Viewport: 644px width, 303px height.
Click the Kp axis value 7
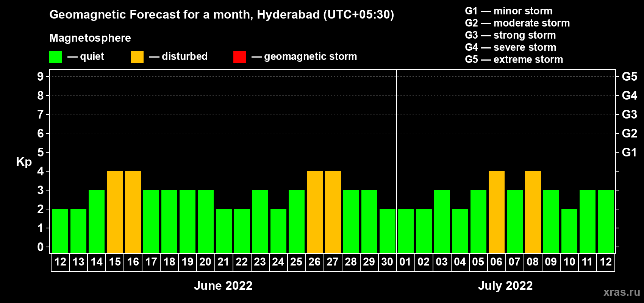(x=41, y=114)
